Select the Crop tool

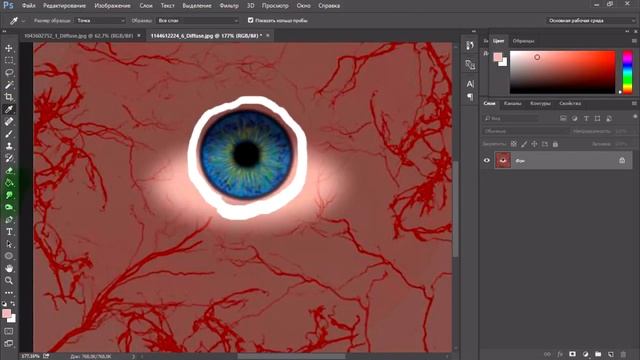tap(9, 97)
